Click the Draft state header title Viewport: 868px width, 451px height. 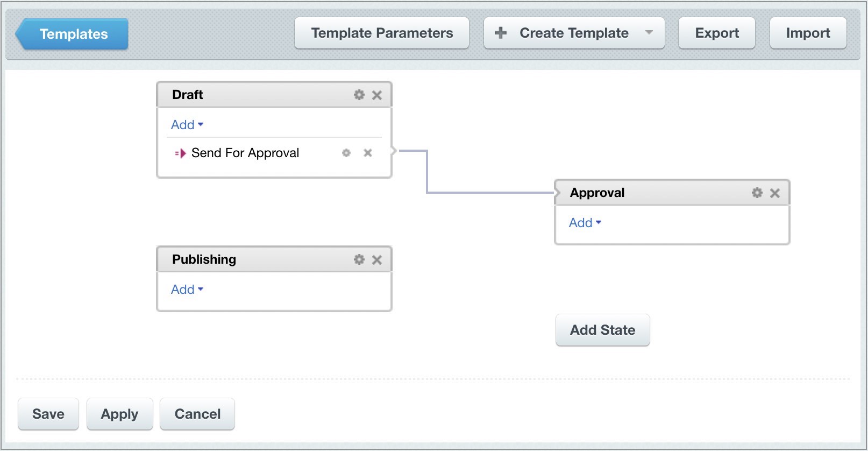click(188, 95)
